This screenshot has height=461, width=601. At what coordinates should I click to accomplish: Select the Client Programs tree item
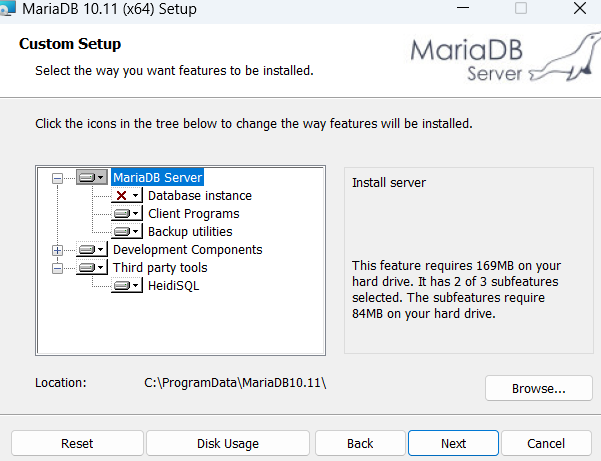tap(193, 214)
